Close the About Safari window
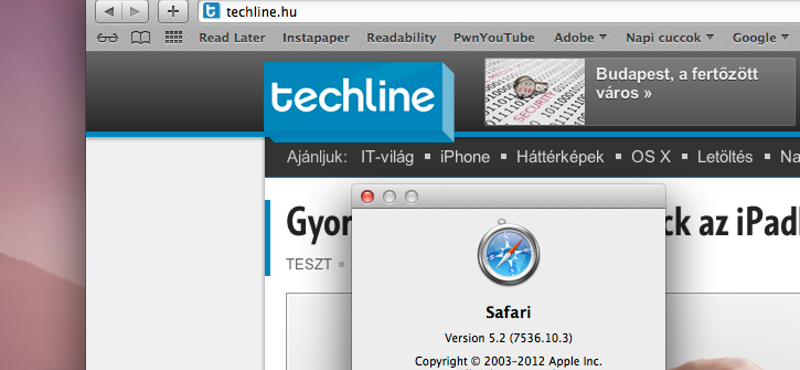The width and height of the screenshot is (800, 370). (367, 197)
